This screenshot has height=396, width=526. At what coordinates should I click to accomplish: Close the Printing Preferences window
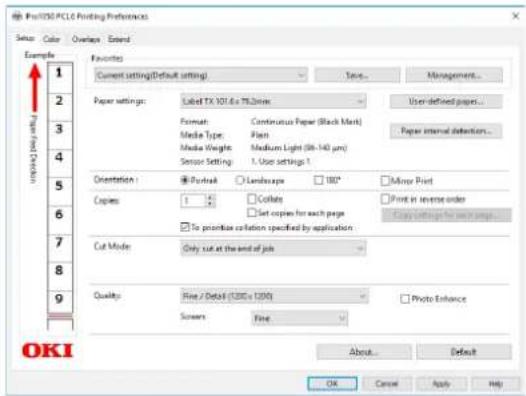pos(516,16)
